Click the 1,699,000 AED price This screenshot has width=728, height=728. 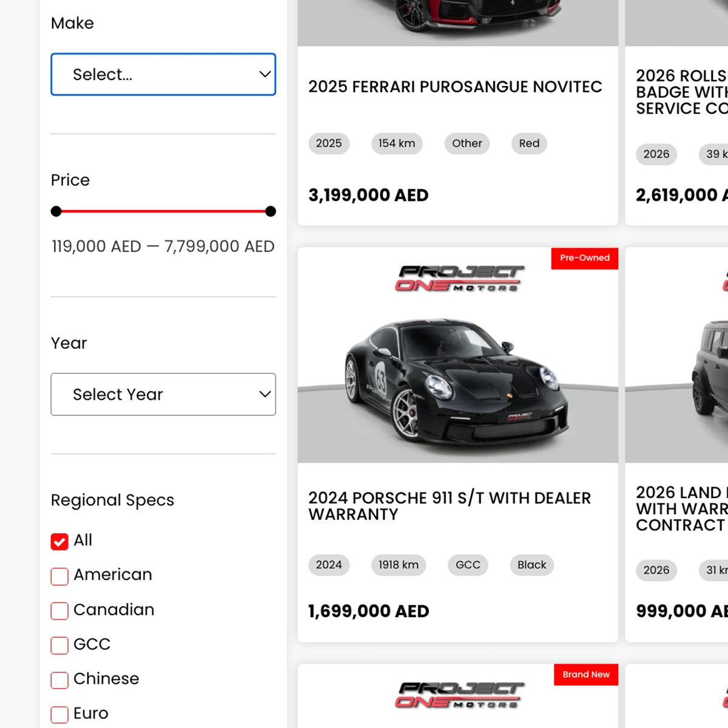[369, 611]
